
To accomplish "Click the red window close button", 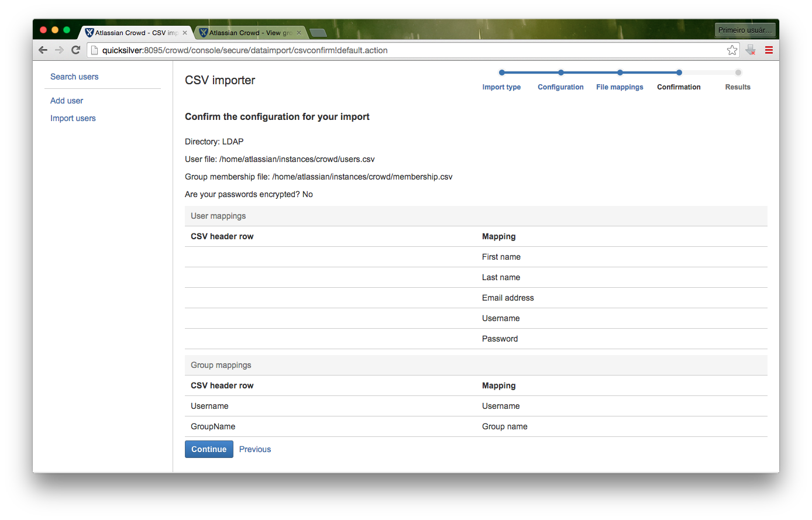I will [x=43, y=30].
